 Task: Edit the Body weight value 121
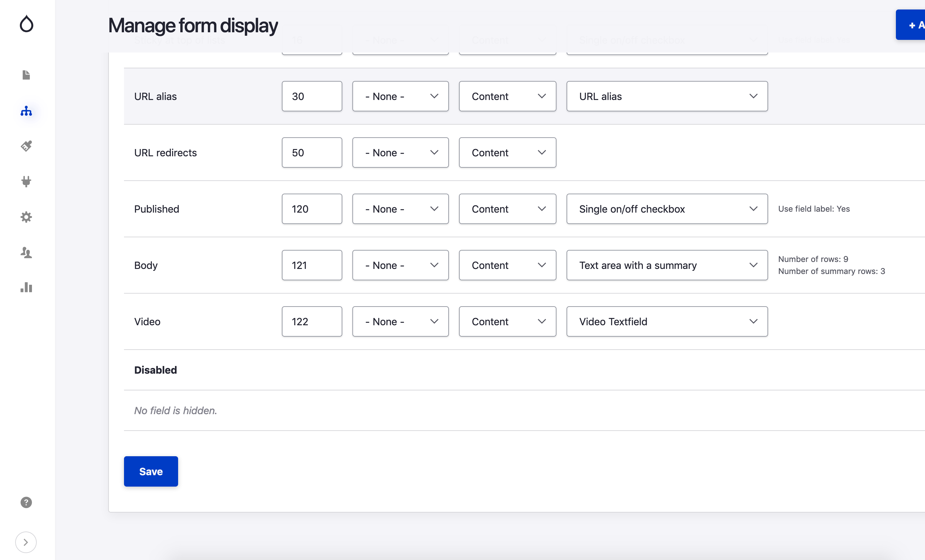pos(312,265)
